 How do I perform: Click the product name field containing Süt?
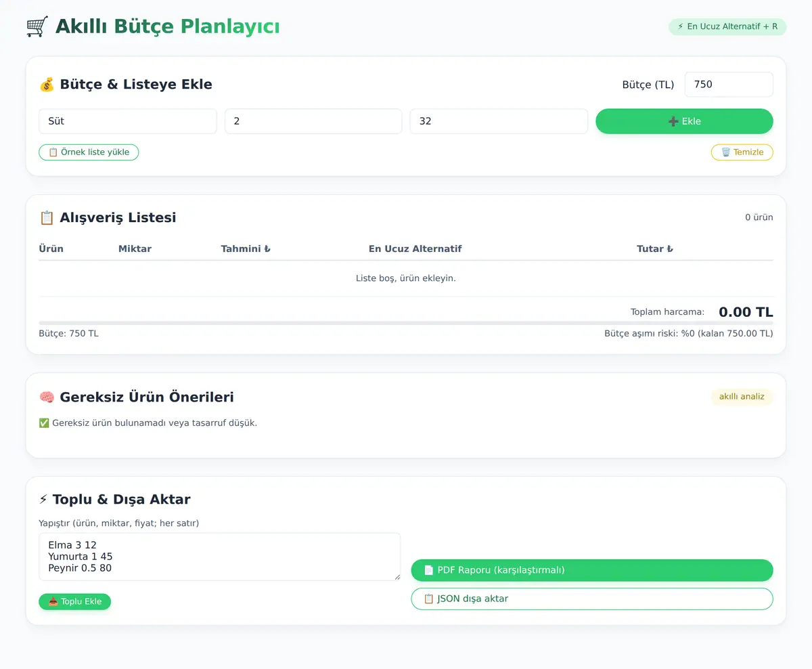[128, 121]
